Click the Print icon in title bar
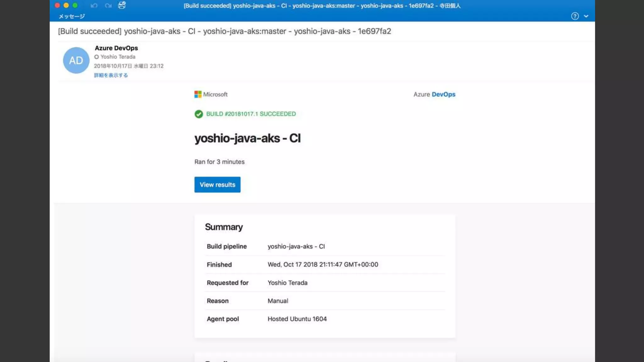The width and height of the screenshot is (644, 362). pyautogui.click(x=122, y=5)
